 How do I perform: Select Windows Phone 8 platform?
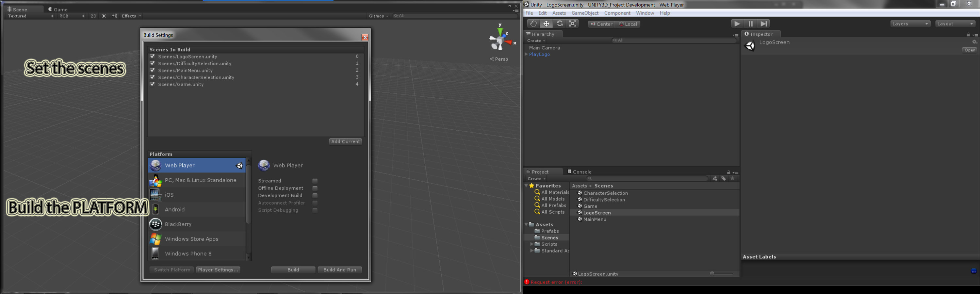coord(197,254)
